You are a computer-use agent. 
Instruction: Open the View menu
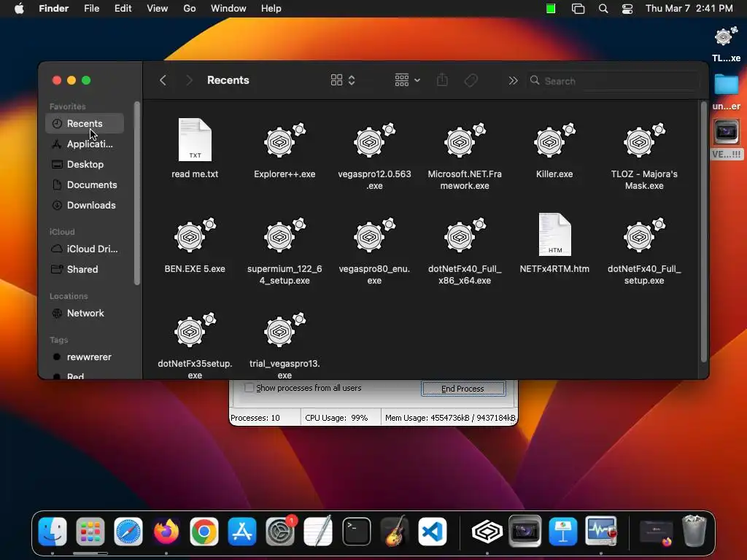point(158,9)
